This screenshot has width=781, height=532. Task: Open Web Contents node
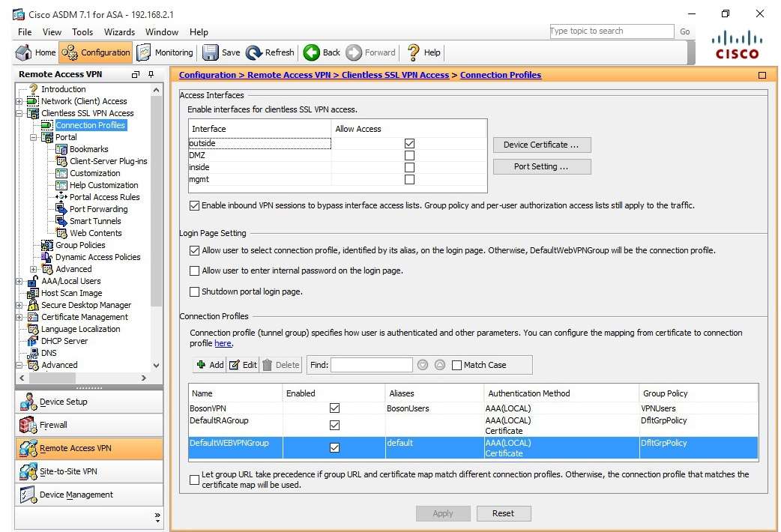click(96, 232)
